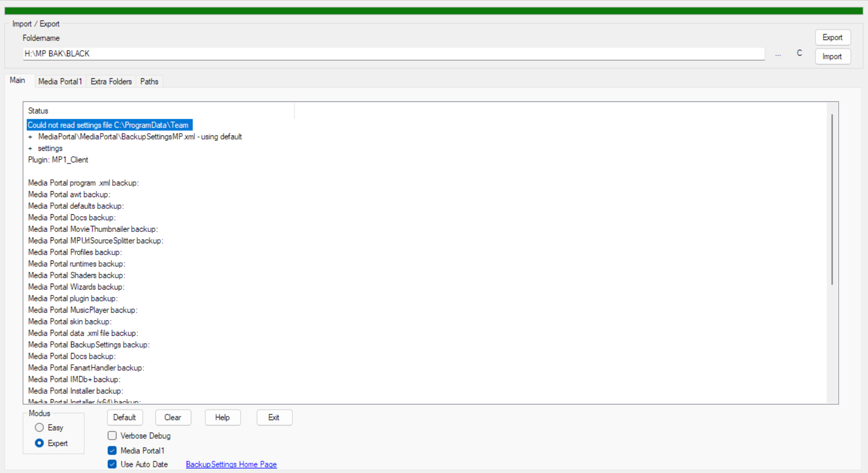The height and width of the screenshot is (473, 868).
Task: Switch to the Media Portal1 tab
Action: click(x=60, y=82)
